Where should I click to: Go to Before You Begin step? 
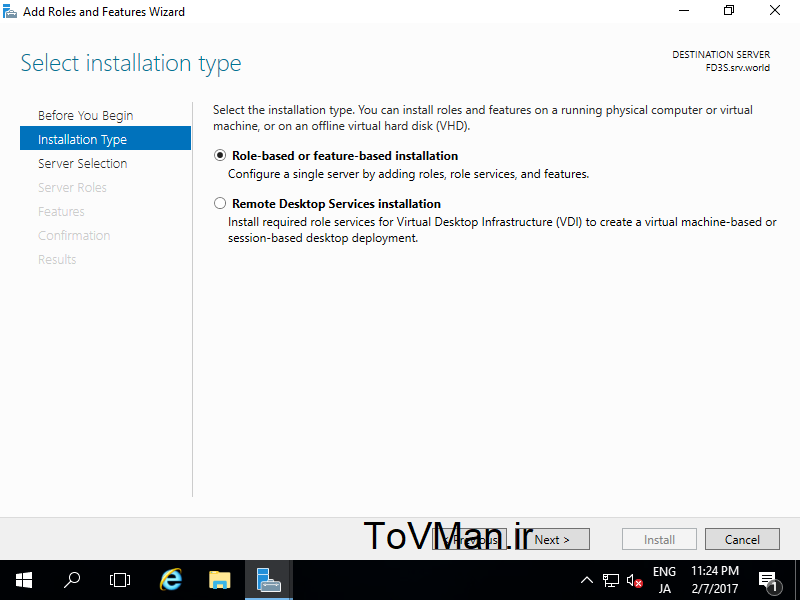pos(85,116)
